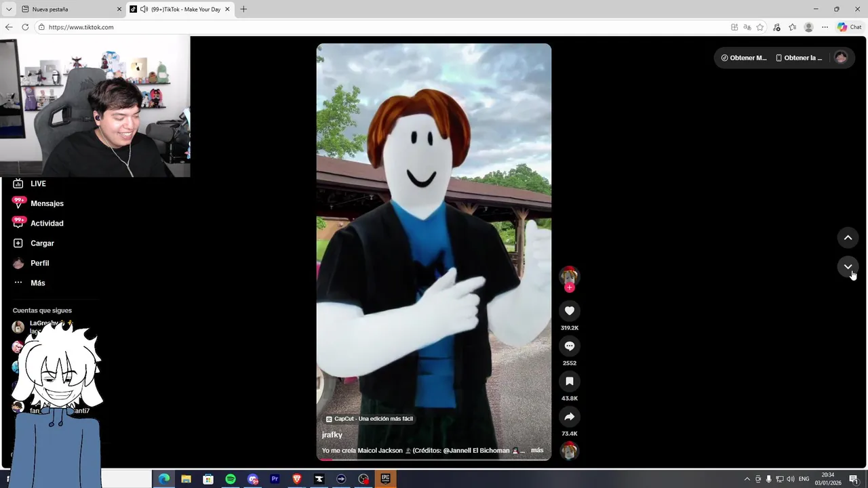
Task: Open the media control music-note icon
Action: [776, 27]
